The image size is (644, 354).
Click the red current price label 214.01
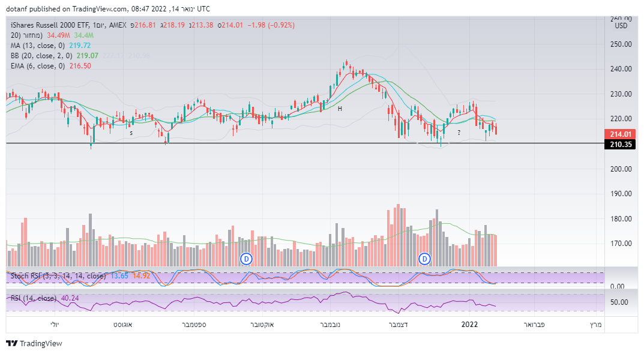(x=620, y=134)
